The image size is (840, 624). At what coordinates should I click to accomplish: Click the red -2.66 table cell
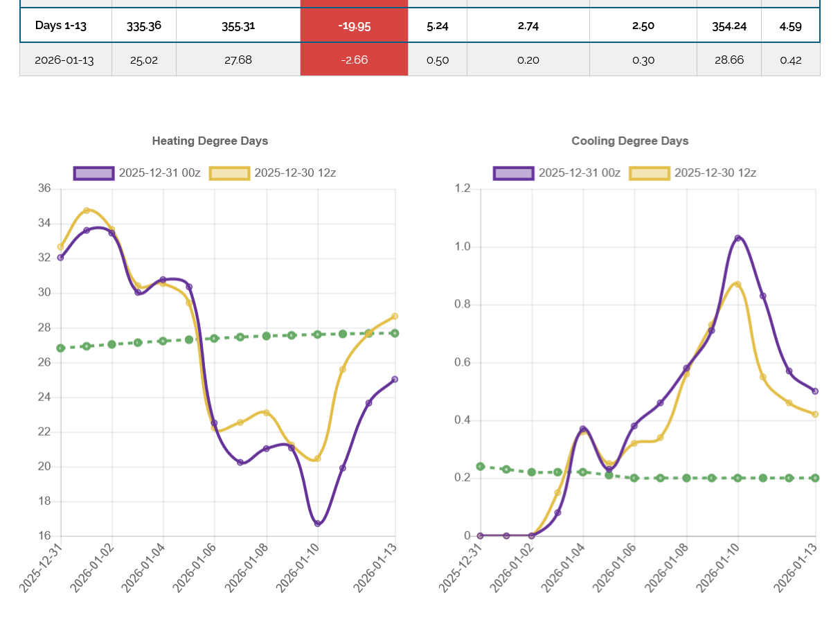point(354,60)
